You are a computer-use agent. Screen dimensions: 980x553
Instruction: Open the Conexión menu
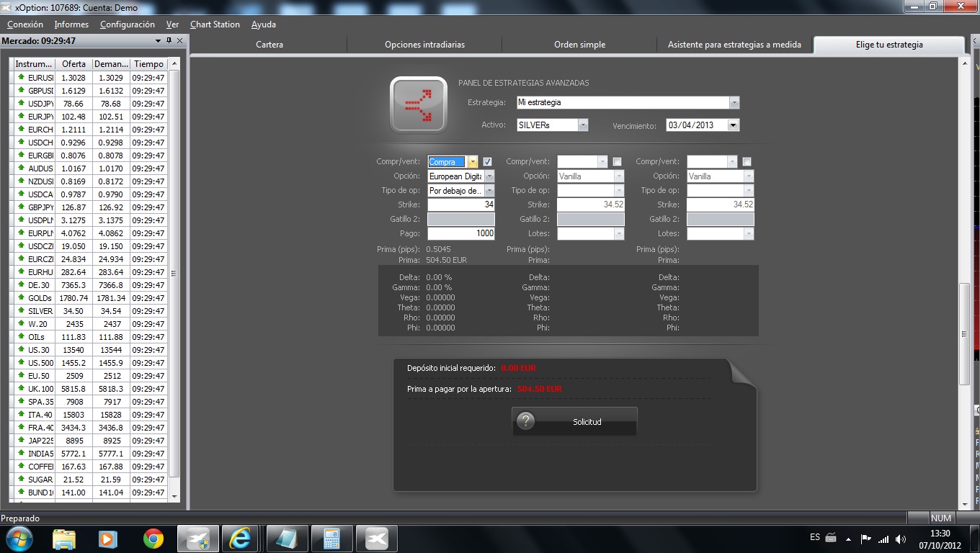[x=25, y=24]
